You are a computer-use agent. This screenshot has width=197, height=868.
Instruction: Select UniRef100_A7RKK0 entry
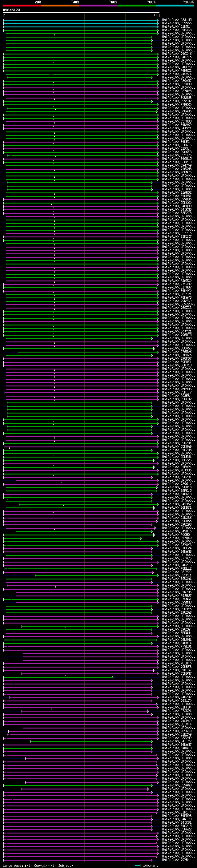(x=177, y=104)
